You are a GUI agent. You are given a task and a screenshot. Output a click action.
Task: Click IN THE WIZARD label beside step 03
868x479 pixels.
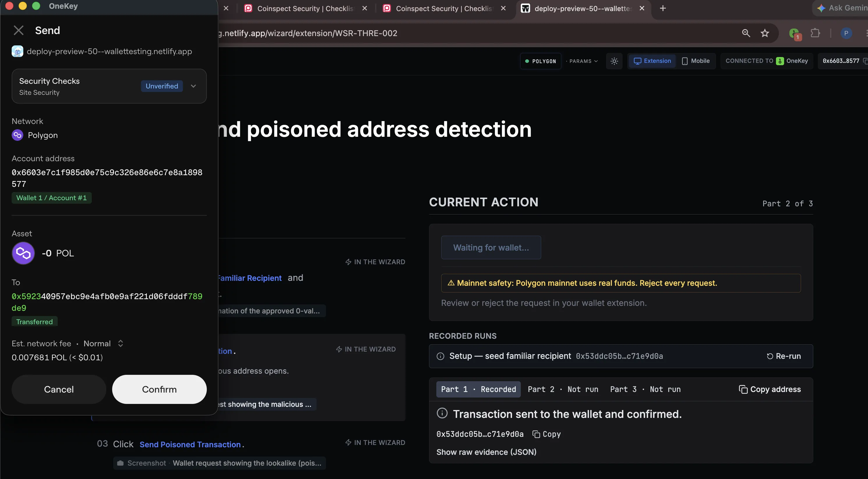[x=375, y=443]
